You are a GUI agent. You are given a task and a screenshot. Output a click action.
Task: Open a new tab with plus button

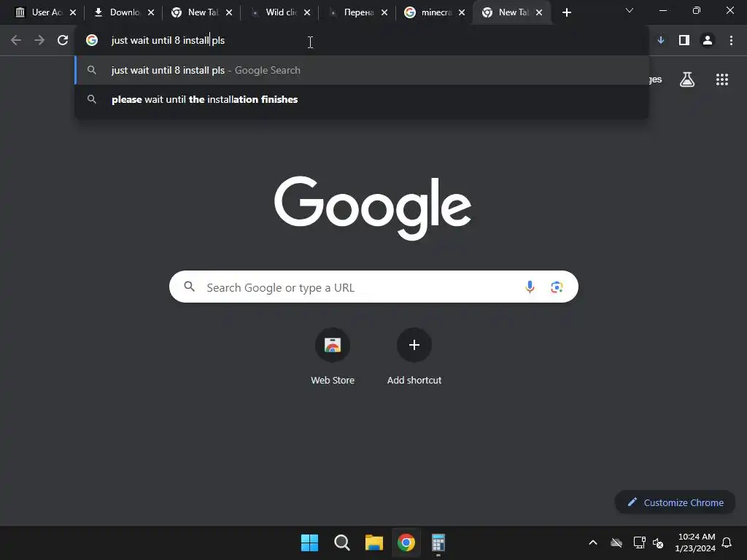pyautogui.click(x=566, y=12)
